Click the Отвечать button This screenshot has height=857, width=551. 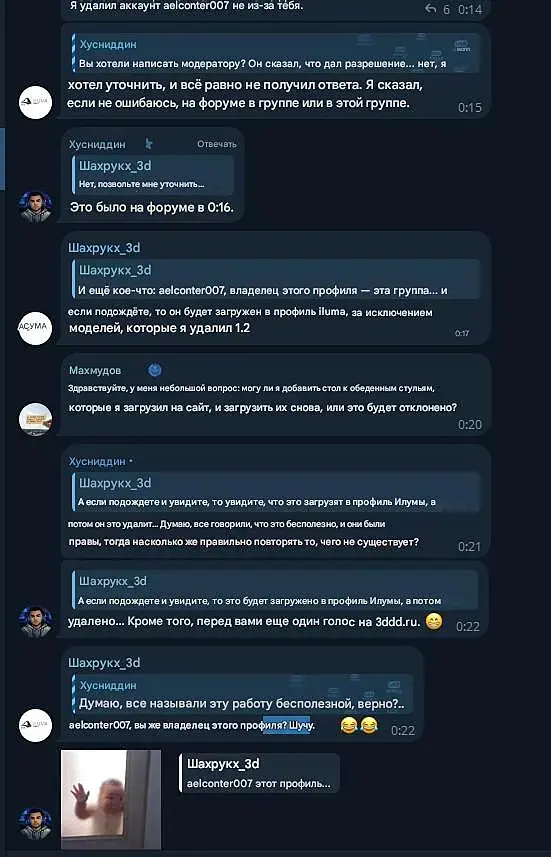pyautogui.click(x=216, y=144)
